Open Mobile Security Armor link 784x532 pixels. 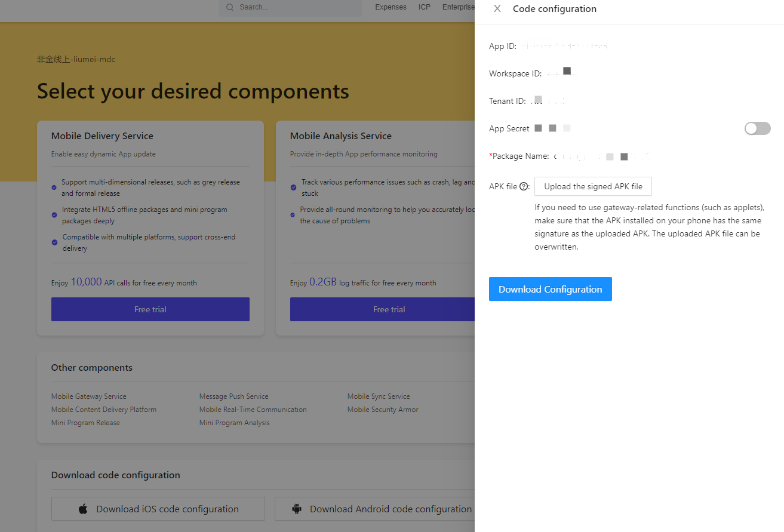pos(383,410)
